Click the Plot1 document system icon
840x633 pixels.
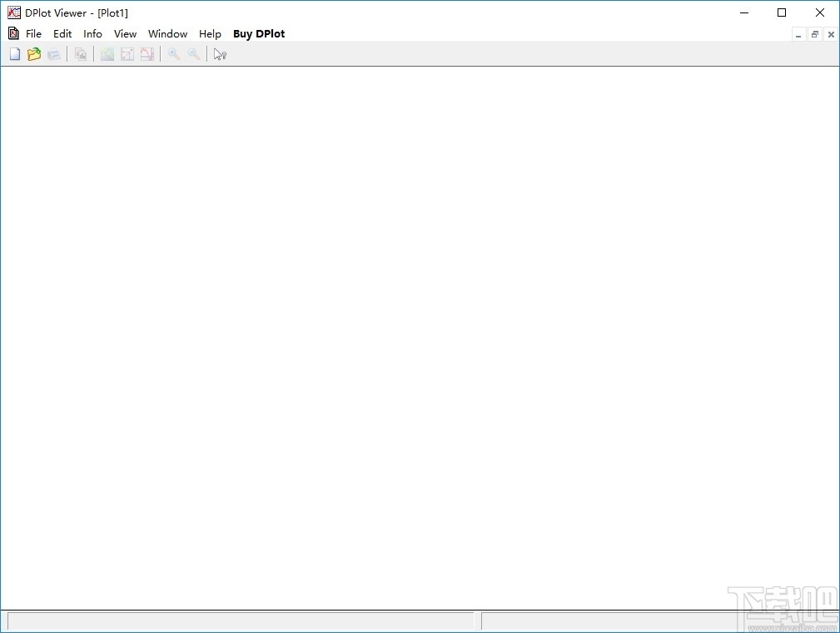click(12, 33)
